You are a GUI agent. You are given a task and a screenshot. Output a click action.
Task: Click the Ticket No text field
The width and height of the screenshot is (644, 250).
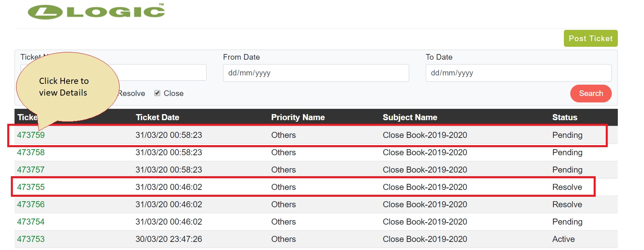click(x=161, y=73)
